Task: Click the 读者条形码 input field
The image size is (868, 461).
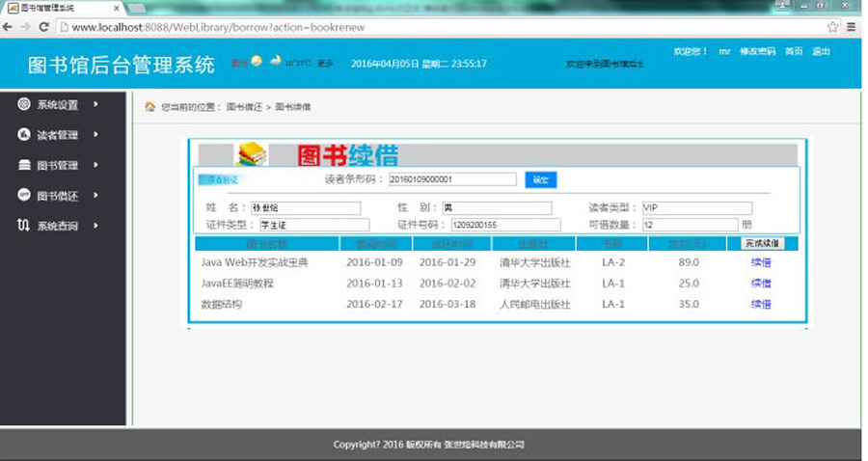Action: [451, 179]
